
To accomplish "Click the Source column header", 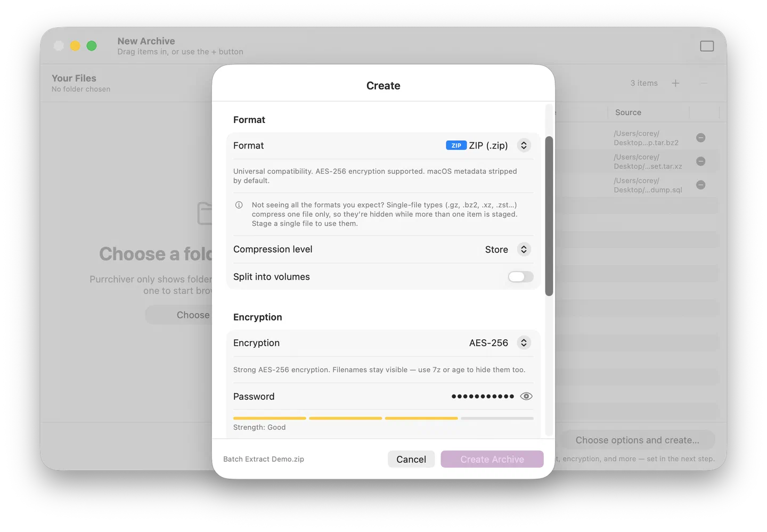I will tap(629, 112).
